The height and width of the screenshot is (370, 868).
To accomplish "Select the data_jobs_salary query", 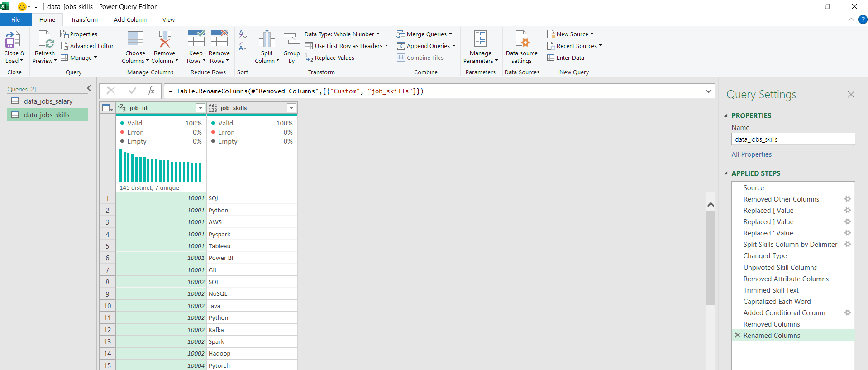I will click(x=48, y=101).
